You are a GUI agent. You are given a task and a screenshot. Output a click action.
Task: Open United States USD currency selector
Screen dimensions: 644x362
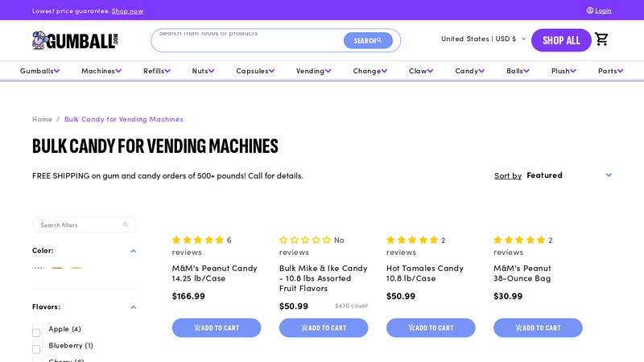click(x=483, y=39)
